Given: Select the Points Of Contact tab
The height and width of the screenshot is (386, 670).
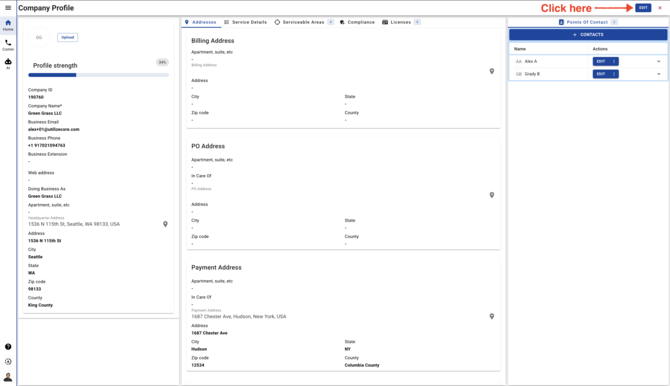Looking at the screenshot, I should tap(587, 22).
